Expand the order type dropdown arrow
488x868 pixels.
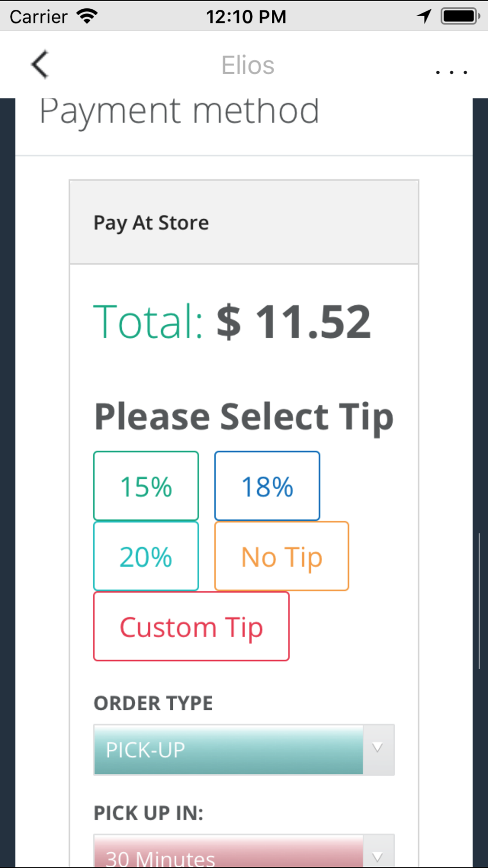(378, 748)
